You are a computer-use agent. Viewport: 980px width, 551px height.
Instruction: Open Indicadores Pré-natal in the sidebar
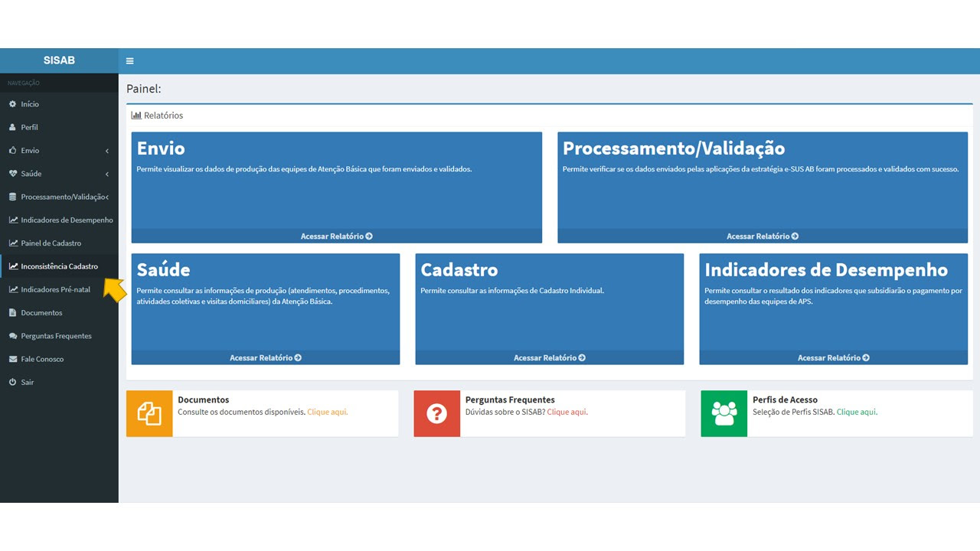point(55,289)
